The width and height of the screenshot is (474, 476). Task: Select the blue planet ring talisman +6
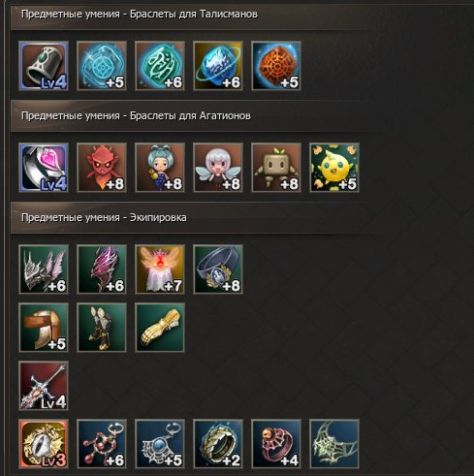click(x=218, y=66)
